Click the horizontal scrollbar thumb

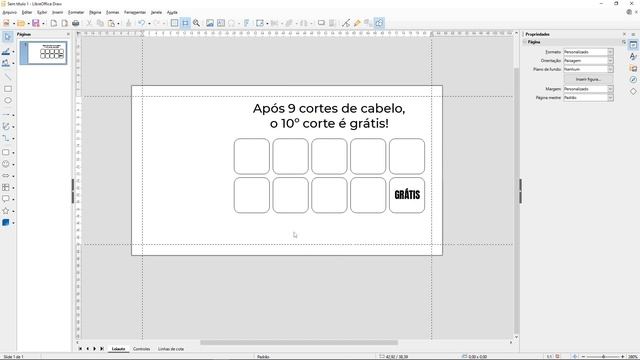click(x=299, y=343)
